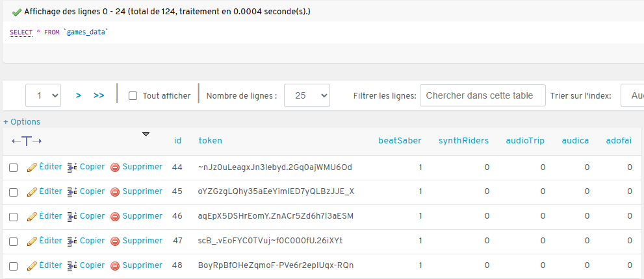The width and height of the screenshot is (644, 279).
Task: Click the full texts toggle arrows icon
Action: (27, 141)
